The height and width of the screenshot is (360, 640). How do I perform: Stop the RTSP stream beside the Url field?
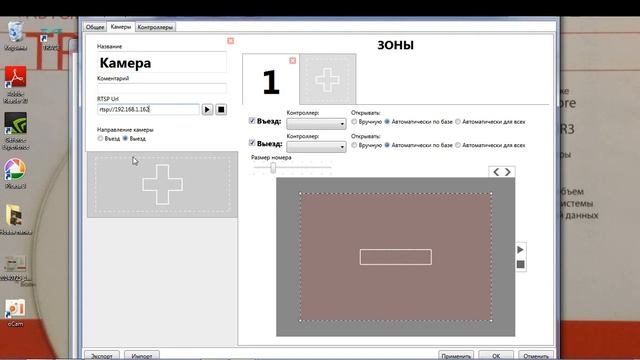coord(221,109)
